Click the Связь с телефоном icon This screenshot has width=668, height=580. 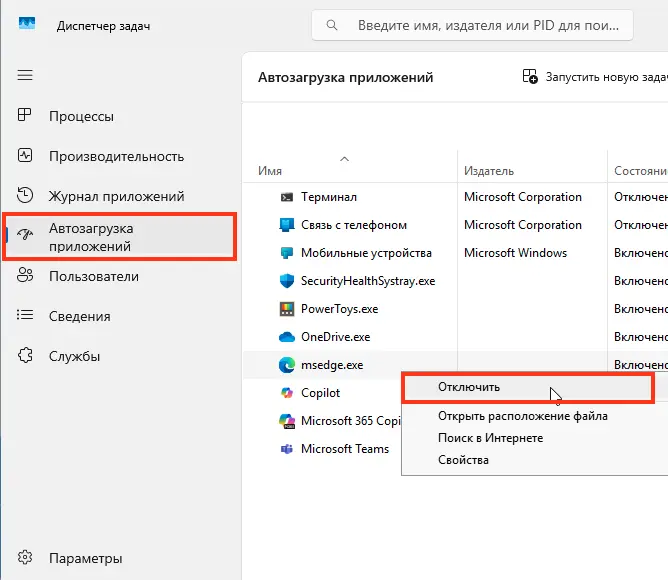coord(287,225)
